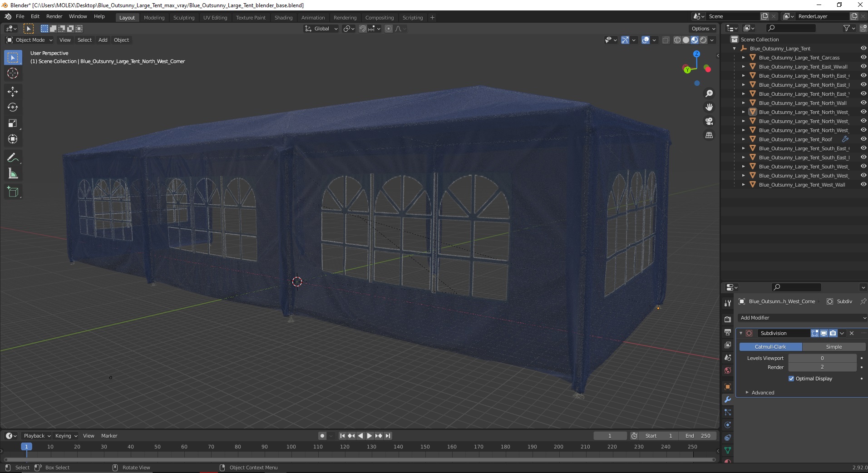This screenshot has height=473, width=868.
Task: Open the Physics properties tab
Action: coord(728,425)
